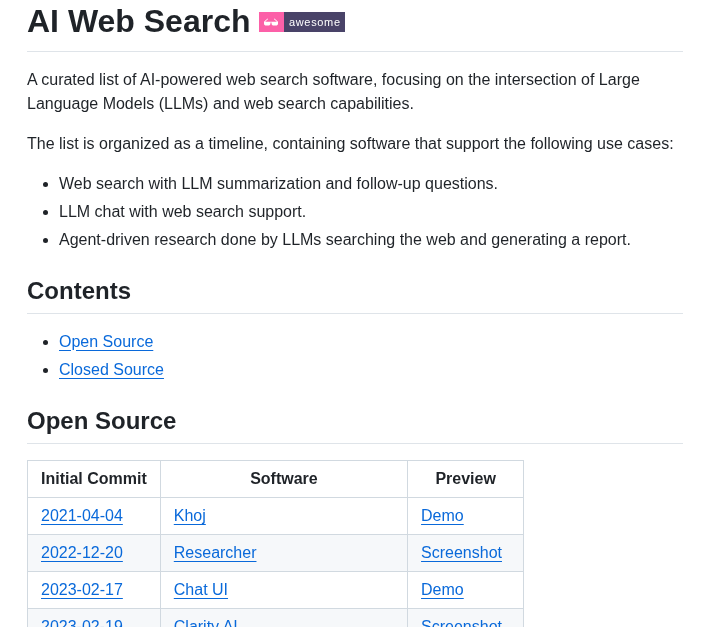Open the Researcher software link
709x627 pixels.
pyautogui.click(x=215, y=553)
